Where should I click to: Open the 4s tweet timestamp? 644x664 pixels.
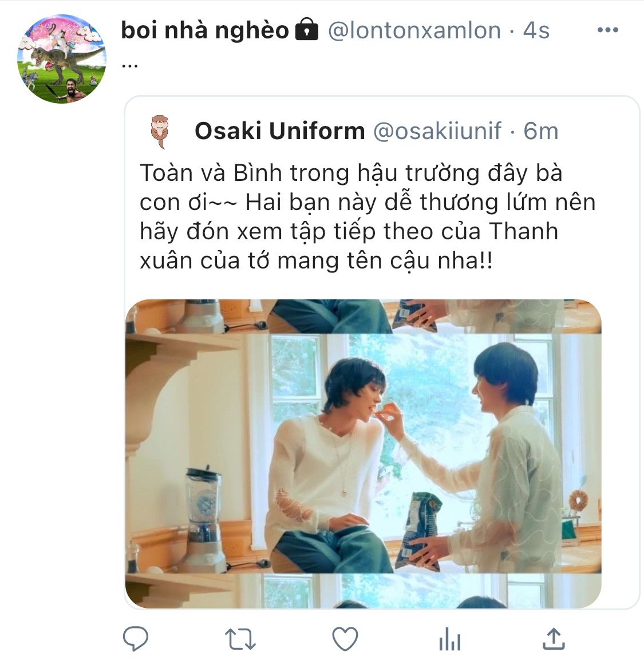[536, 30]
